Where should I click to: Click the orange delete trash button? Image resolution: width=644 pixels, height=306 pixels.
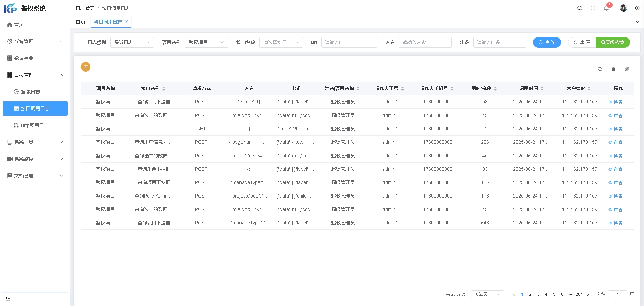[86, 67]
